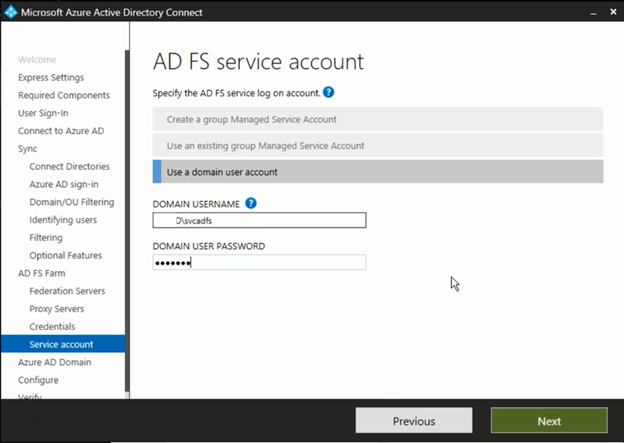Open Filtering step in sidebar

(x=46, y=238)
